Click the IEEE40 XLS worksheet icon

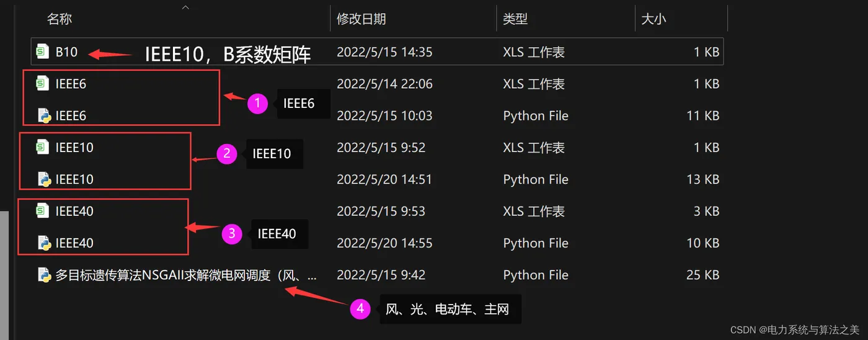[43, 212]
